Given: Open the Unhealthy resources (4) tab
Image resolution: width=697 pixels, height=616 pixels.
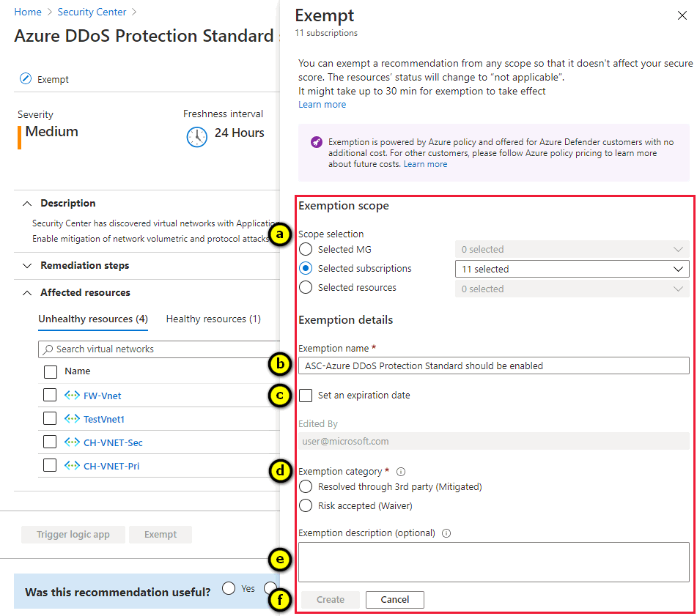Looking at the screenshot, I should click(93, 319).
